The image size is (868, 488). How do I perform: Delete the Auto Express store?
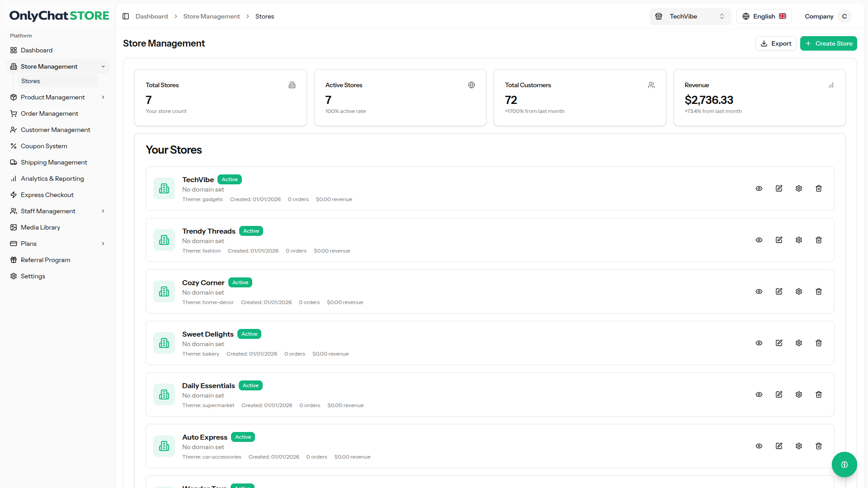click(819, 446)
